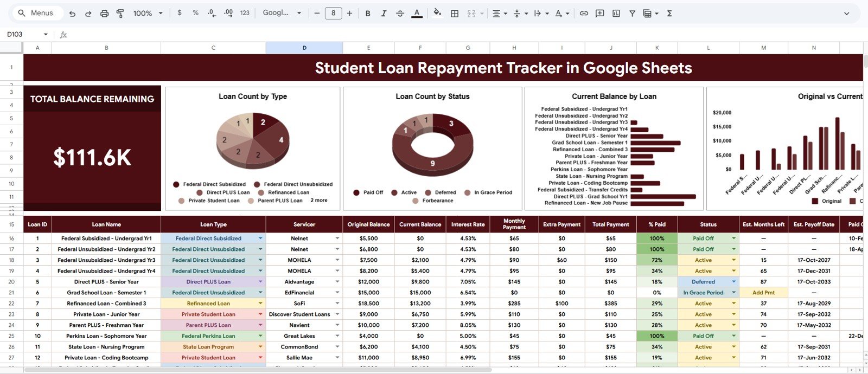This screenshot has height=374, width=868.
Task: Open the filter views (table) icon
Action: pyautogui.click(x=650, y=13)
